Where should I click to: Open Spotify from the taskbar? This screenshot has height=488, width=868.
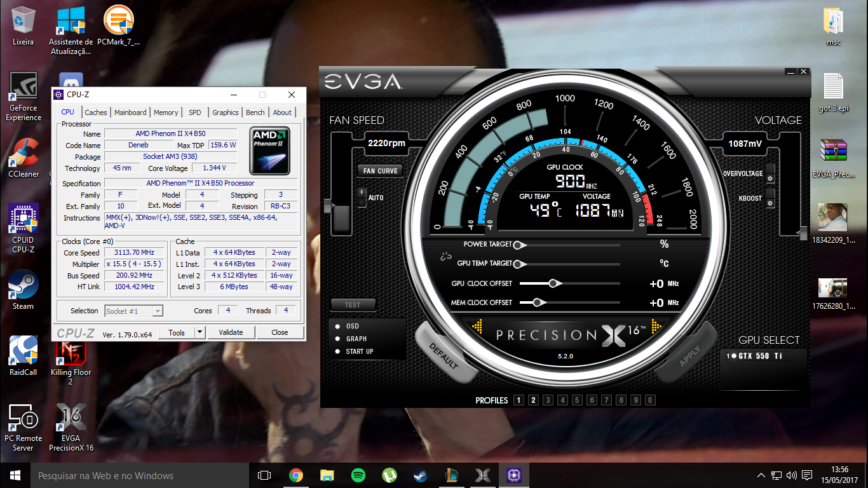(358, 475)
